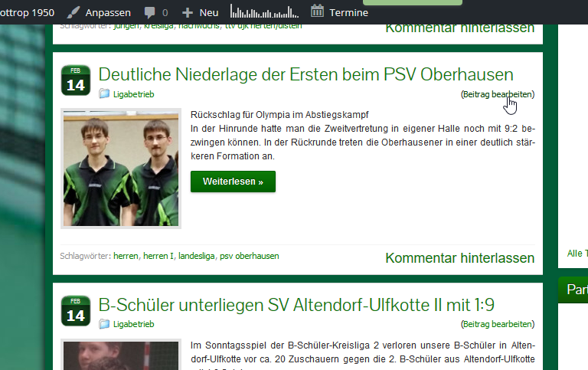The height and width of the screenshot is (370, 588).
Task: Open Termine in admin bar
Action: 348,12
